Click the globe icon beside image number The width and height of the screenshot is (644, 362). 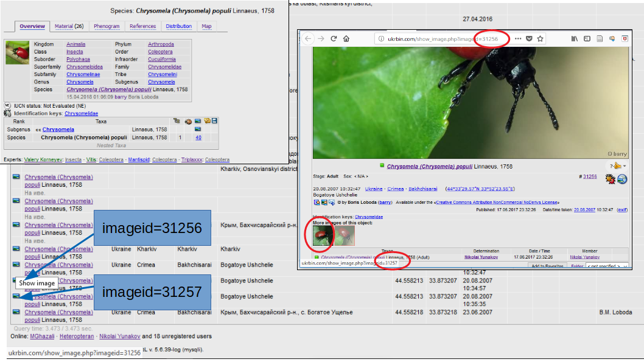(x=622, y=179)
